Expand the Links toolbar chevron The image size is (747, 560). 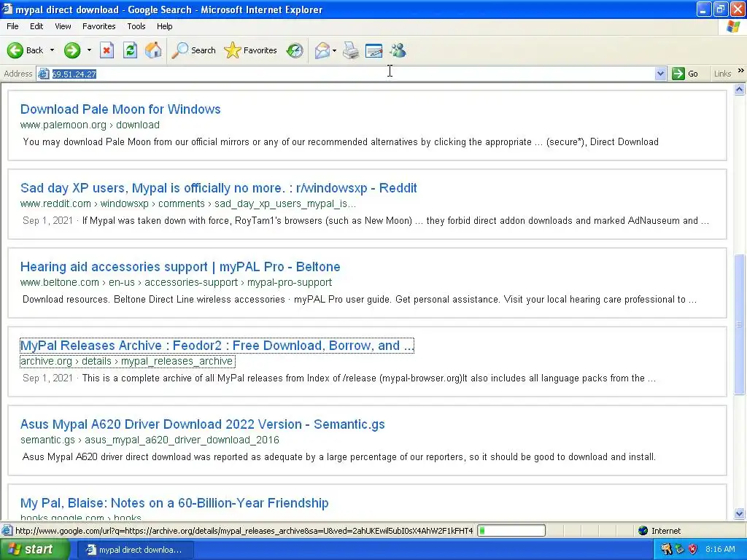pos(741,71)
